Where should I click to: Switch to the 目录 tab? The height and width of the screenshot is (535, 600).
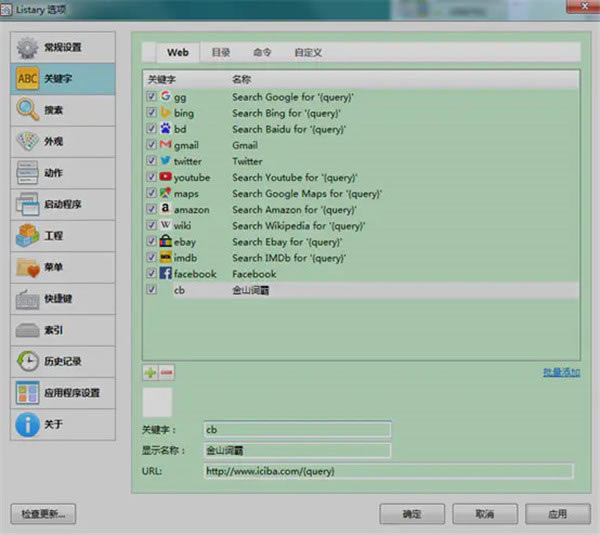221,52
